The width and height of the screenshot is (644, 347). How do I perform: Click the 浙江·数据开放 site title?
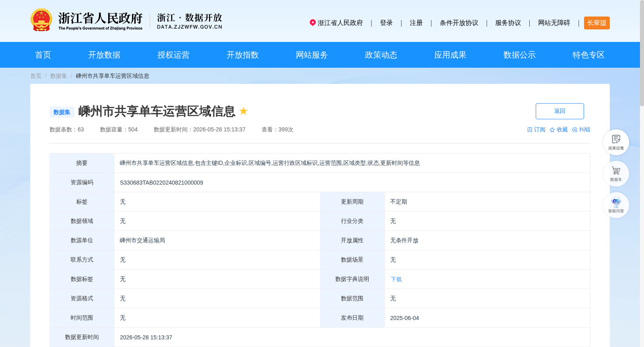(190, 21)
